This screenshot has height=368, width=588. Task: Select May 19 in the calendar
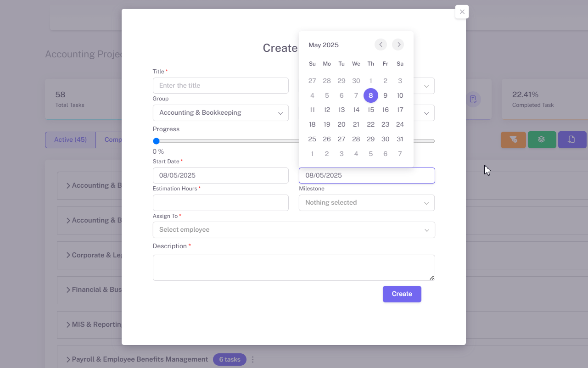[327, 124]
